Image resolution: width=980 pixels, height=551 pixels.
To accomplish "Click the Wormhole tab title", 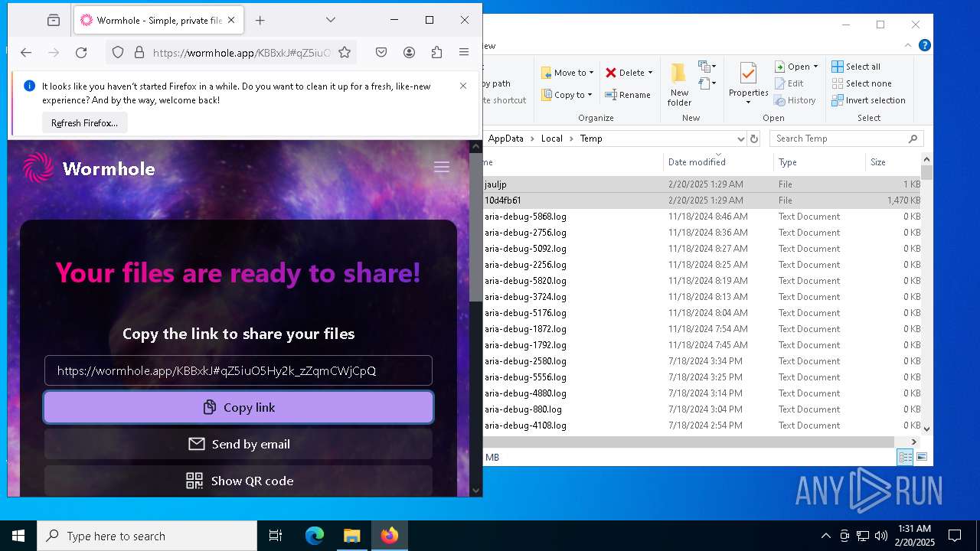I will pyautogui.click(x=159, y=21).
